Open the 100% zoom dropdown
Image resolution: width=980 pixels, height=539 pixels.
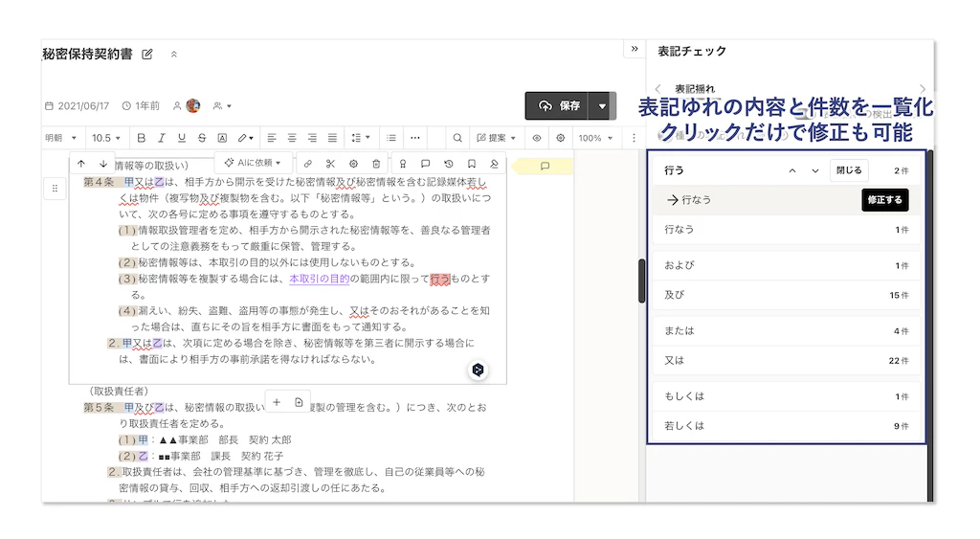[594, 138]
